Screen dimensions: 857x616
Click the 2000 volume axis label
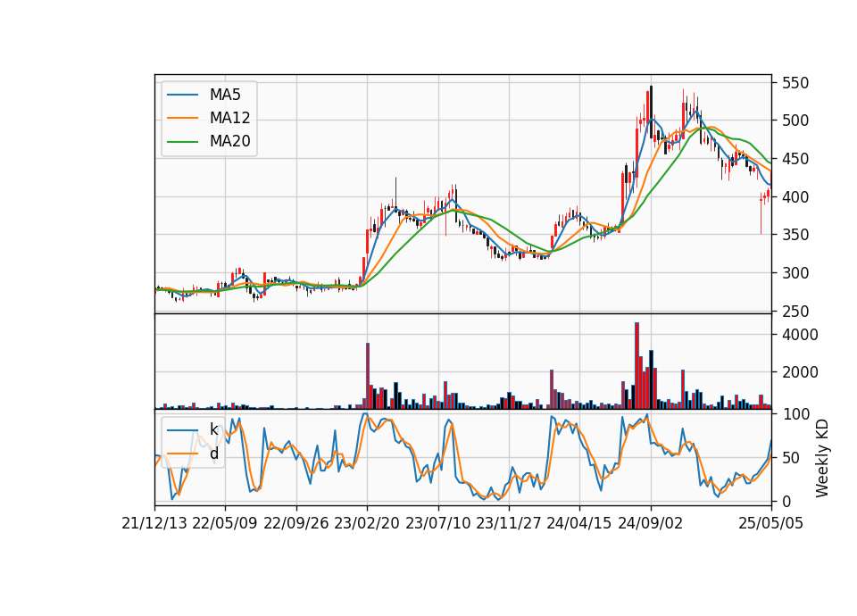(800, 372)
